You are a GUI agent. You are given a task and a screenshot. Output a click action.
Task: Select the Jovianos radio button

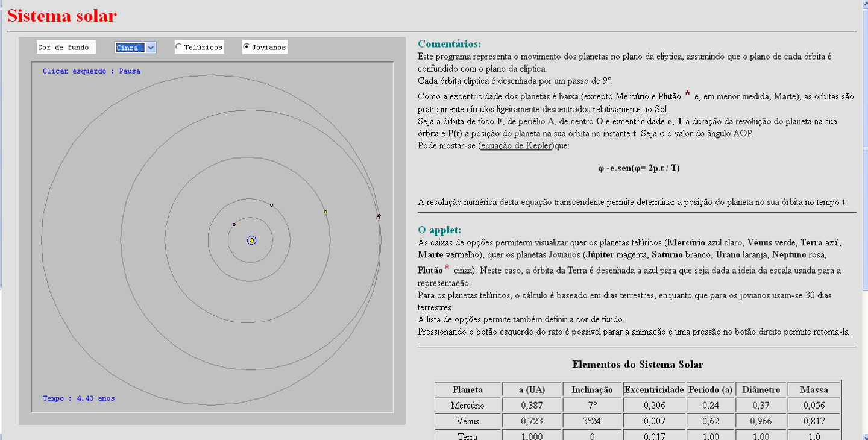(x=247, y=47)
